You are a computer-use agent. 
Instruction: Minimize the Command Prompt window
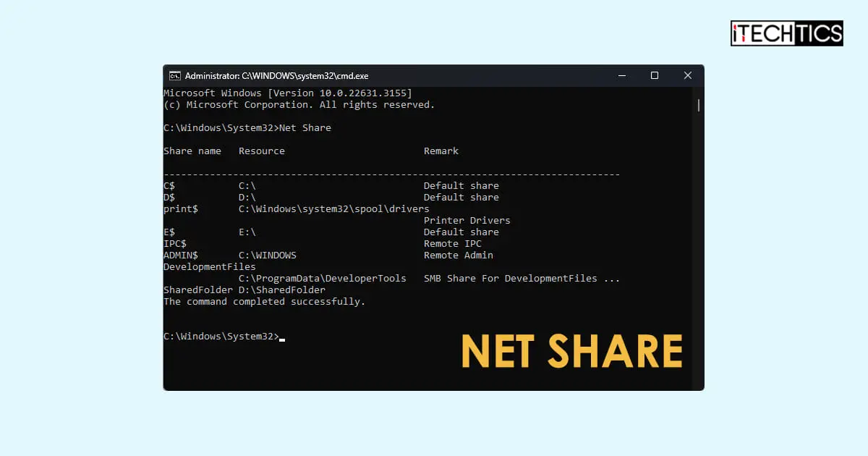point(621,75)
